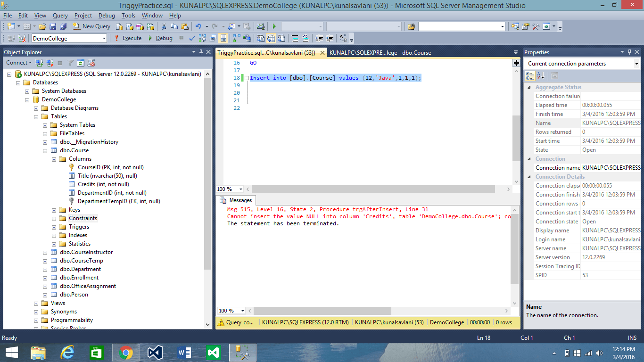Click the Stop script icon in Object Explorer

(x=60, y=63)
